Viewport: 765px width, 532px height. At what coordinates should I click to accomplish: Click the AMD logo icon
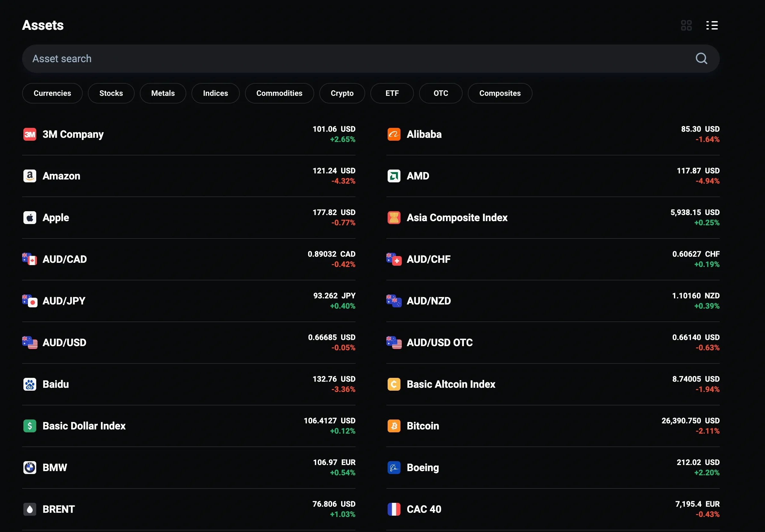coord(394,176)
